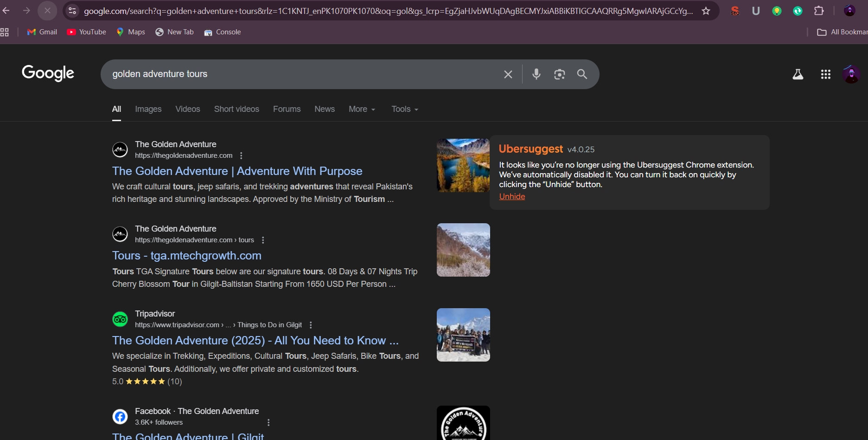Open more options for the Tripadvisor result

311,325
